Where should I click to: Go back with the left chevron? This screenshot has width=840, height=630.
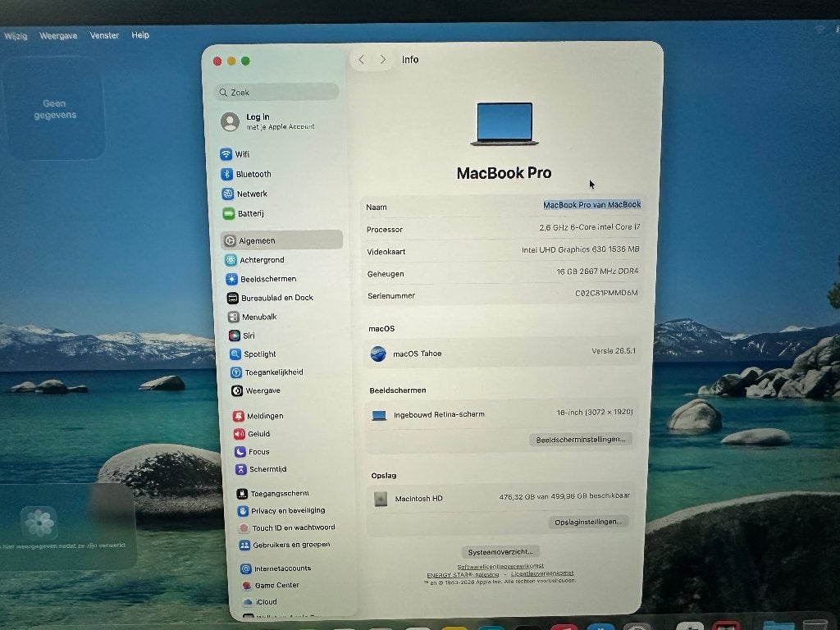tap(362, 59)
